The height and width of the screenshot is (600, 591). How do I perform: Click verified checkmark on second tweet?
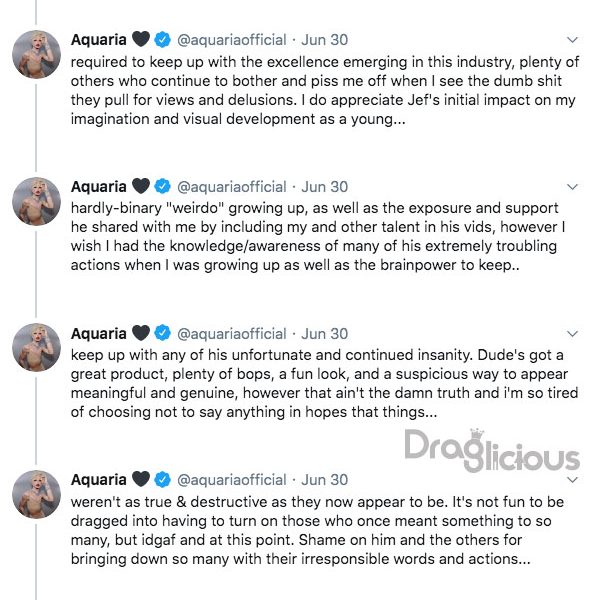tap(163, 186)
